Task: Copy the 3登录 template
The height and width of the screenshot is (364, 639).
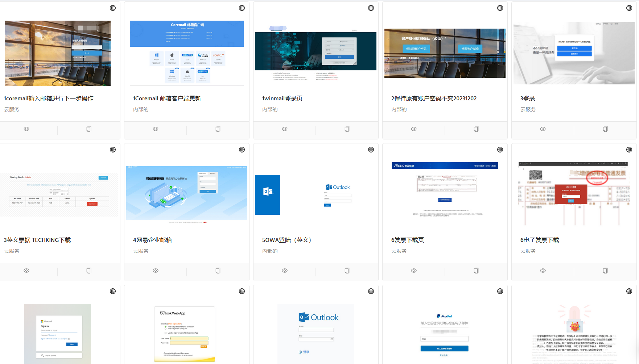Action: point(605,129)
